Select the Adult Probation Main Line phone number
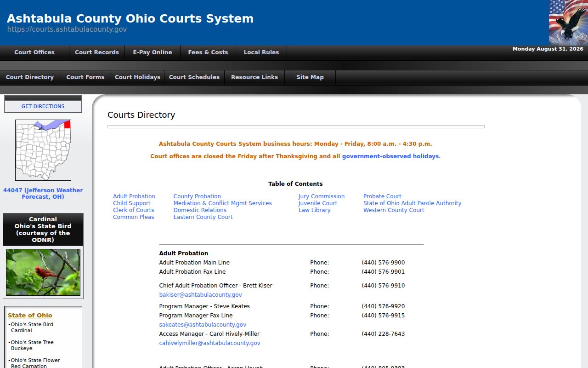The height and width of the screenshot is (368, 588). (x=383, y=263)
